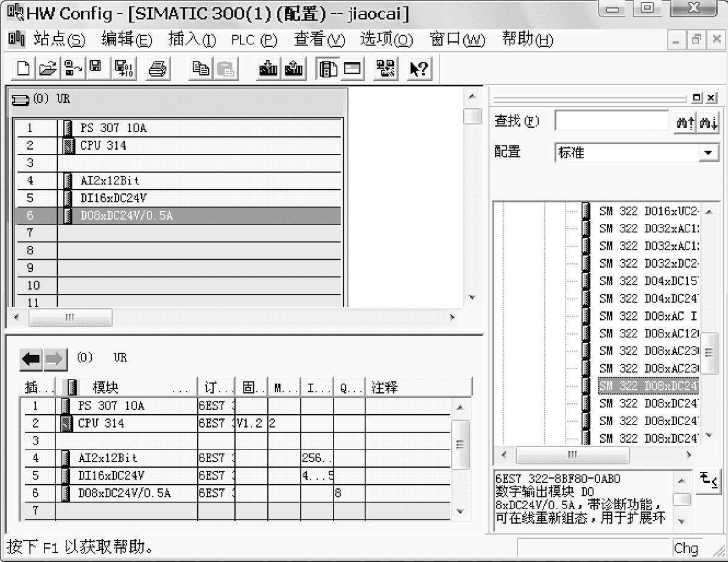Click the Upload from module icon

tap(293, 68)
